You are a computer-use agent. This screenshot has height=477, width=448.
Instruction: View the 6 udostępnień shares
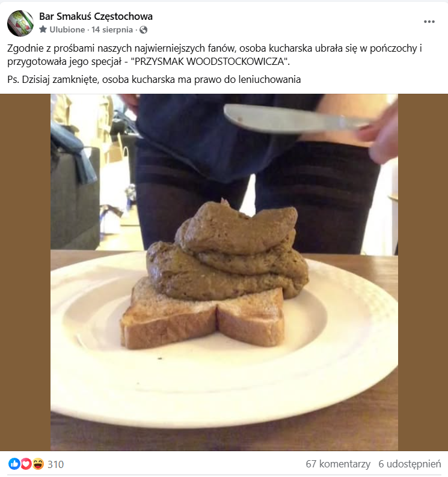[410, 464]
